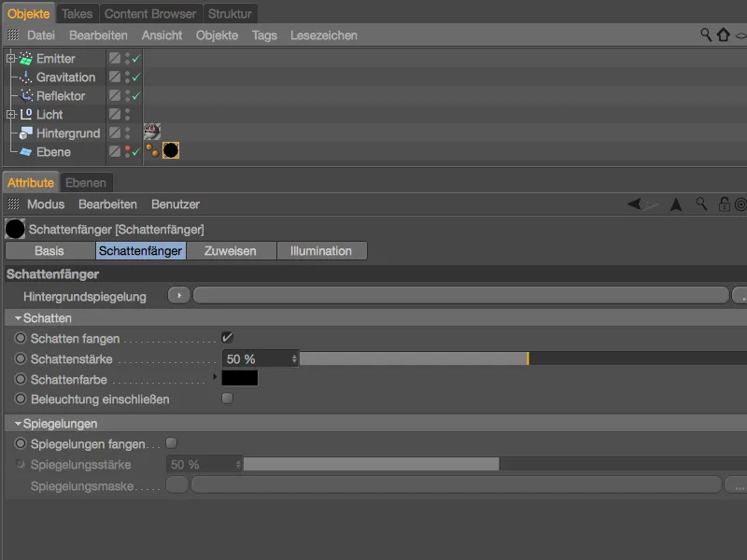Switch to the Content Browser tab

point(150,13)
